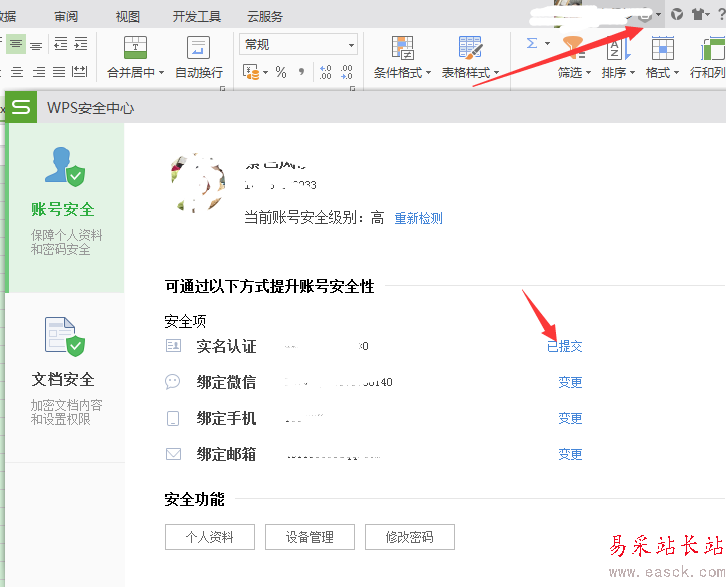The width and height of the screenshot is (726, 587).
Task: Expand the 条件格式 dropdown arrow
Action: (428, 73)
